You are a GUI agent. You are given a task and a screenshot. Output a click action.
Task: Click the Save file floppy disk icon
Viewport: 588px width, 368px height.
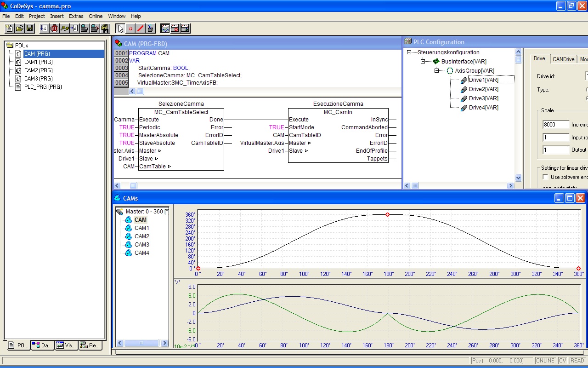(30, 29)
